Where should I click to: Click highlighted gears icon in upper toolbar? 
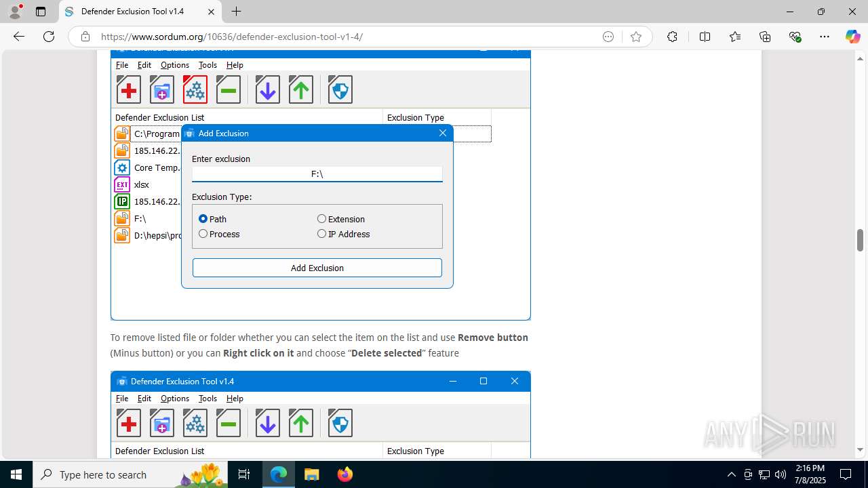click(195, 89)
